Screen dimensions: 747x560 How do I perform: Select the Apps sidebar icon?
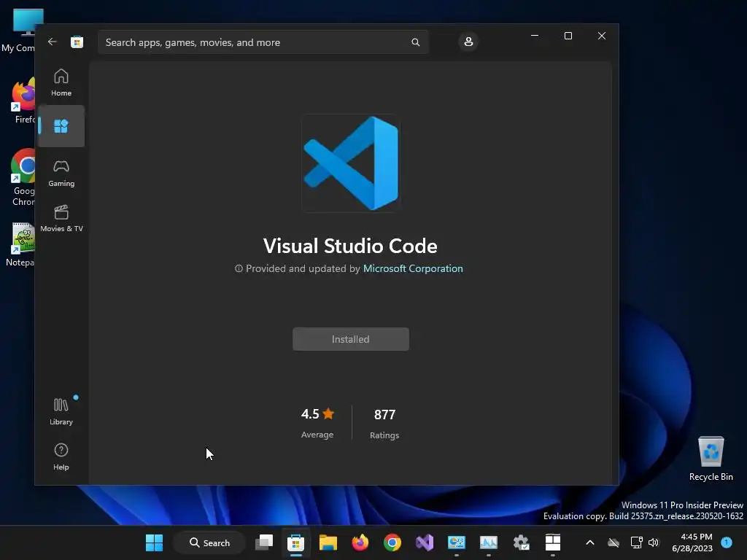[61, 126]
